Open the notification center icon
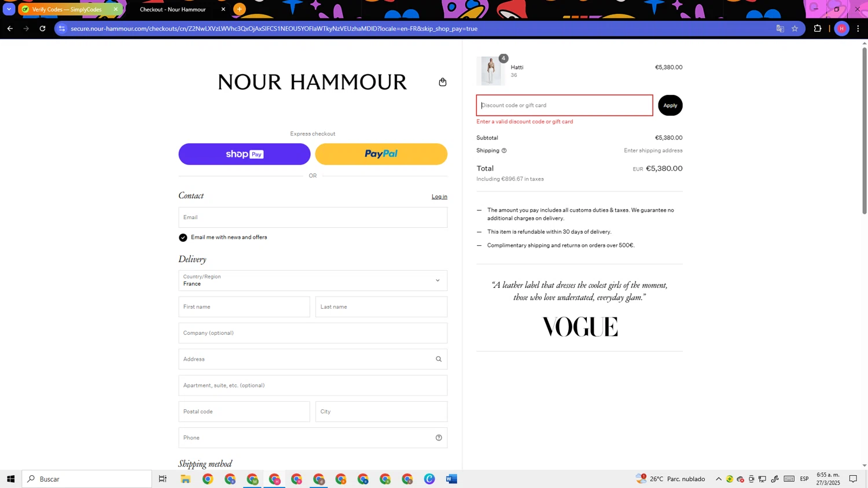This screenshot has width=868, height=488. click(853, 479)
